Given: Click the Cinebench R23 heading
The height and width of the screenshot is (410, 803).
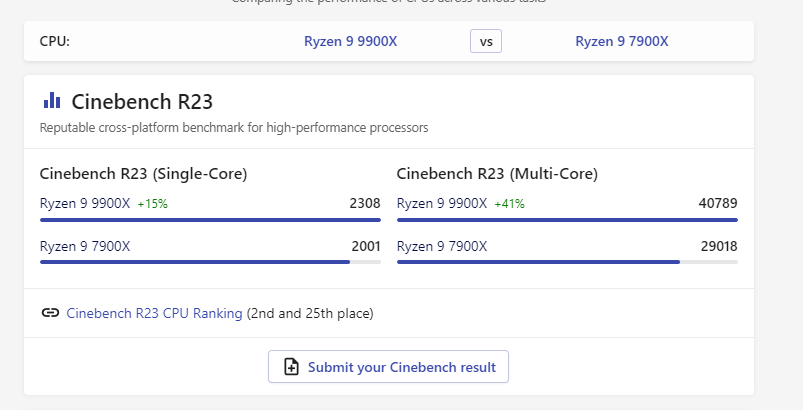Looking at the screenshot, I should pos(142,102).
